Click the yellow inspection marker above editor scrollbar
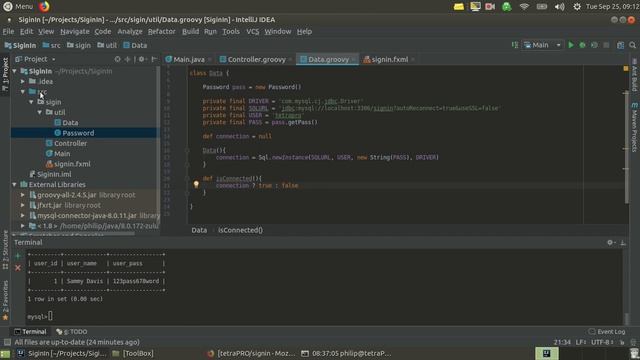This screenshot has height=360, width=640. click(x=626, y=69)
